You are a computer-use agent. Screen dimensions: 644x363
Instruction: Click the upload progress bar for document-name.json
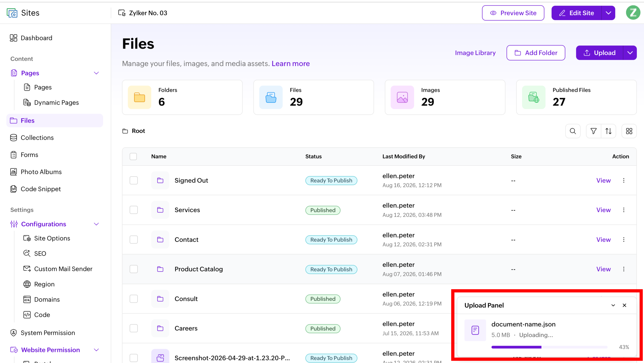pos(549,347)
